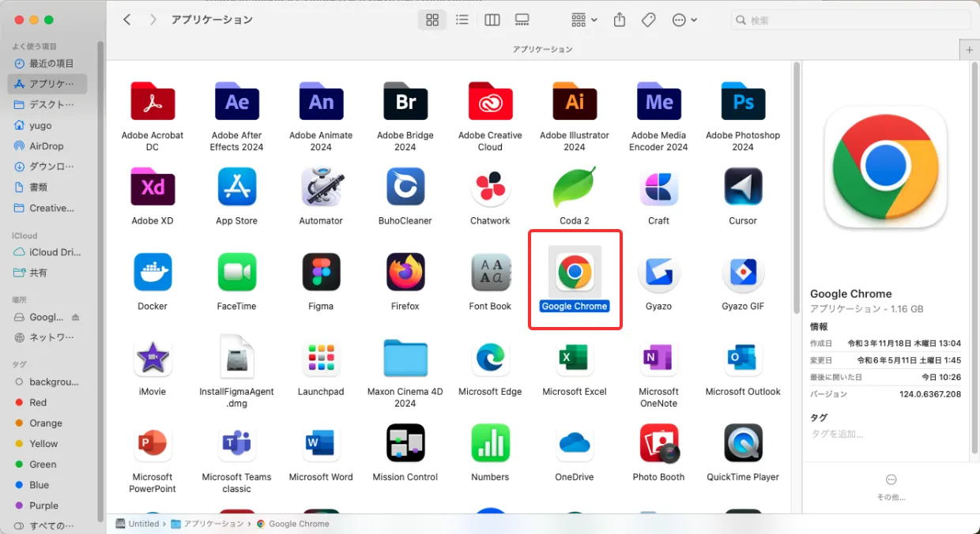Select the Figma app icon
This screenshot has width=980, height=534.
321,272
